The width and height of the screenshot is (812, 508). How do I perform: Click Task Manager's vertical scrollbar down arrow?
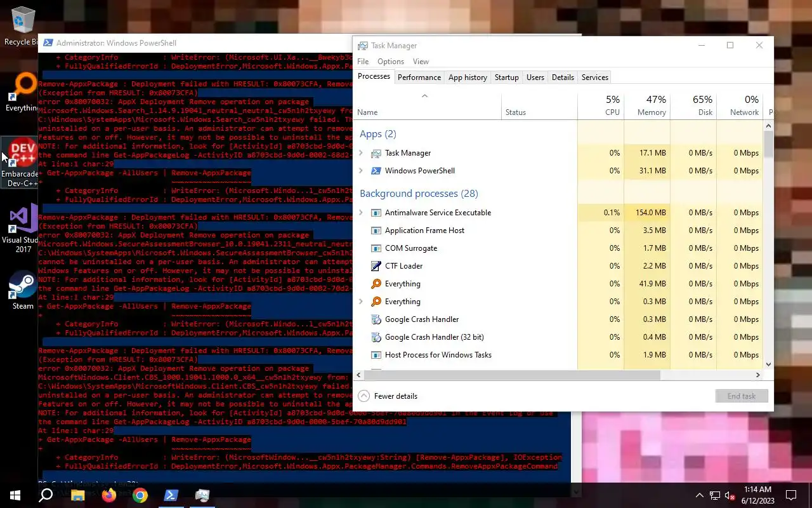pos(768,364)
